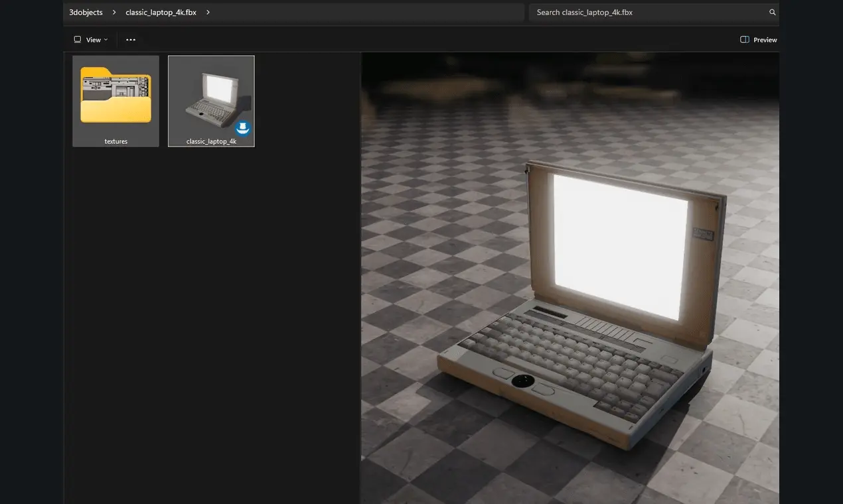Click the 3dobjects breadcrumb

86,13
